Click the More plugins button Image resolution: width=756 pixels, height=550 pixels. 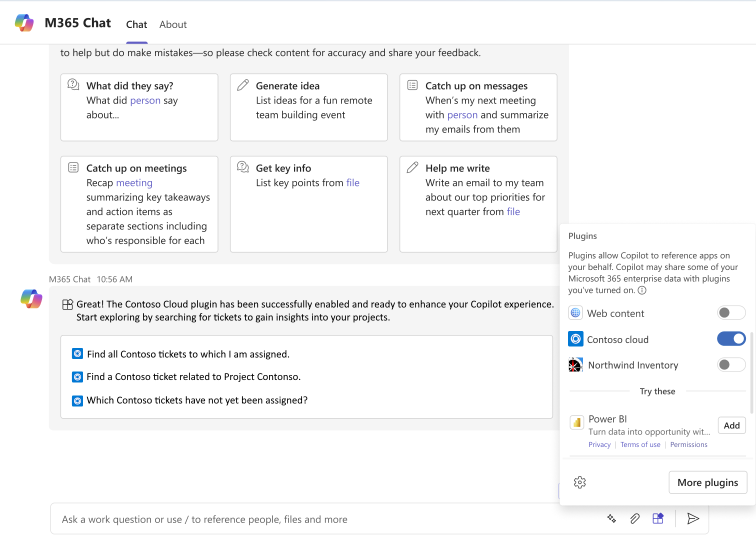(x=707, y=482)
